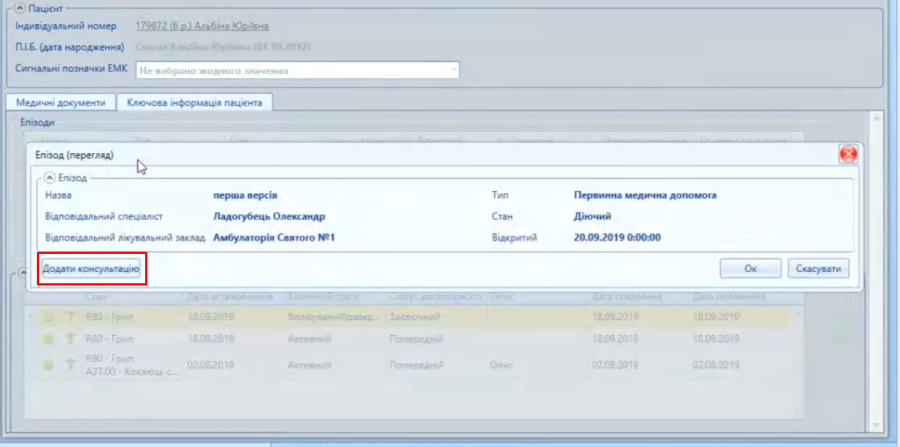Click opened date '20.09.2019 0:00:00'
The height and width of the screenshot is (447, 900).
[618, 238]
